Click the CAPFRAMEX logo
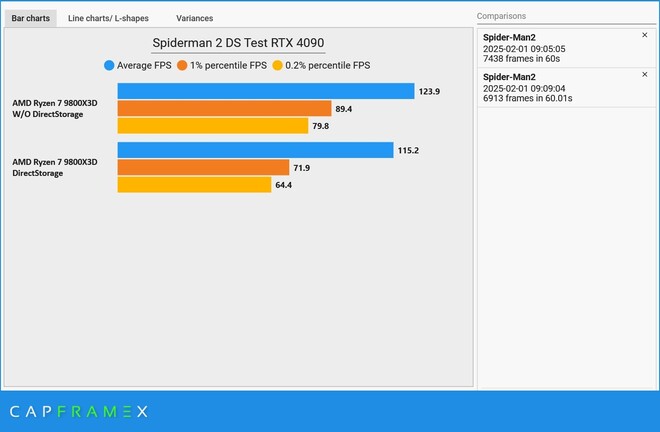Viewport: 660px width, 432px height. click(x=79, y=411)
